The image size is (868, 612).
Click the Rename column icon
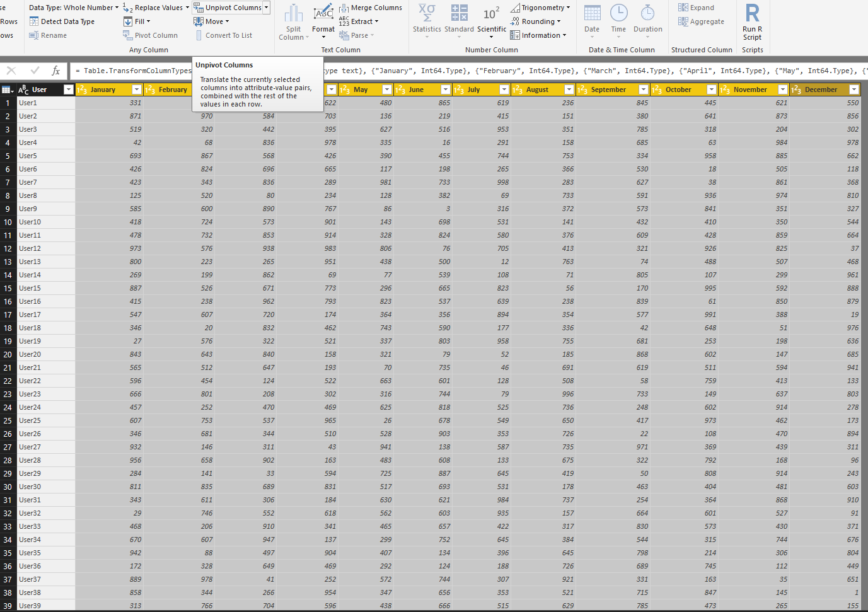pos(34,35)
